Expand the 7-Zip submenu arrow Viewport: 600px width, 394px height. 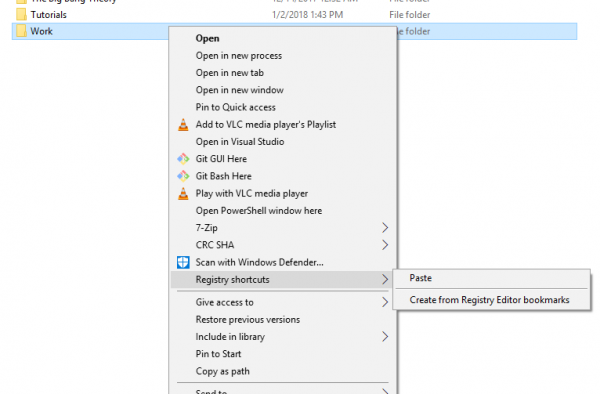tap(385, 228)
